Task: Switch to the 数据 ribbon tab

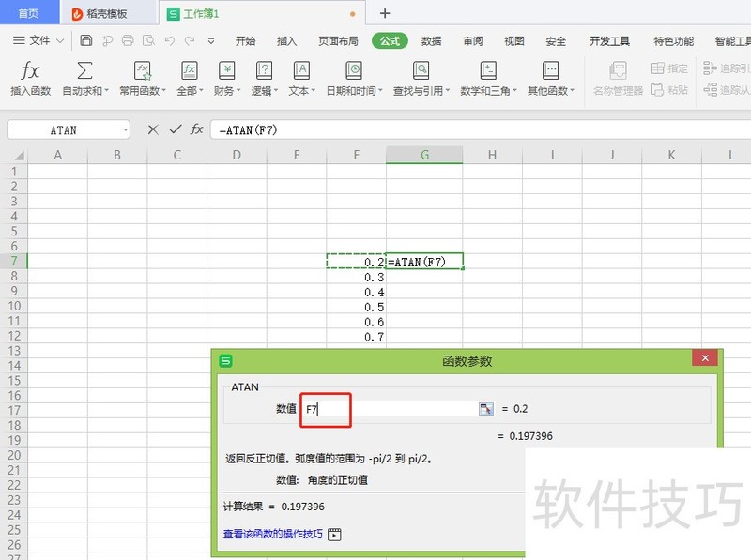Action: pyautogui.click(x=432, y=41)
